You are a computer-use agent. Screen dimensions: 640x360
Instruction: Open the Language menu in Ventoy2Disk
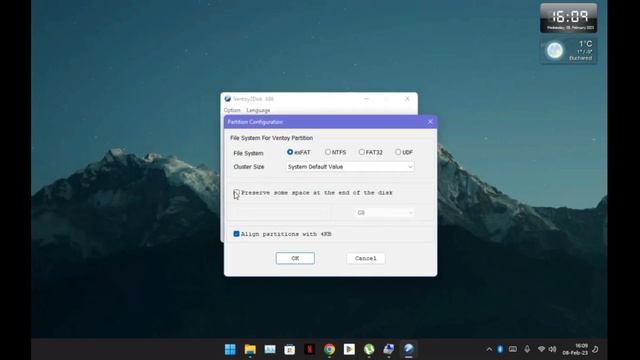click(258, 110)
